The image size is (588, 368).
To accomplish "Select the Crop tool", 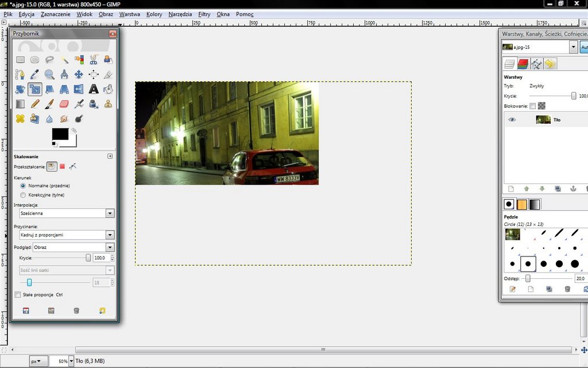I will pos(109,74).
